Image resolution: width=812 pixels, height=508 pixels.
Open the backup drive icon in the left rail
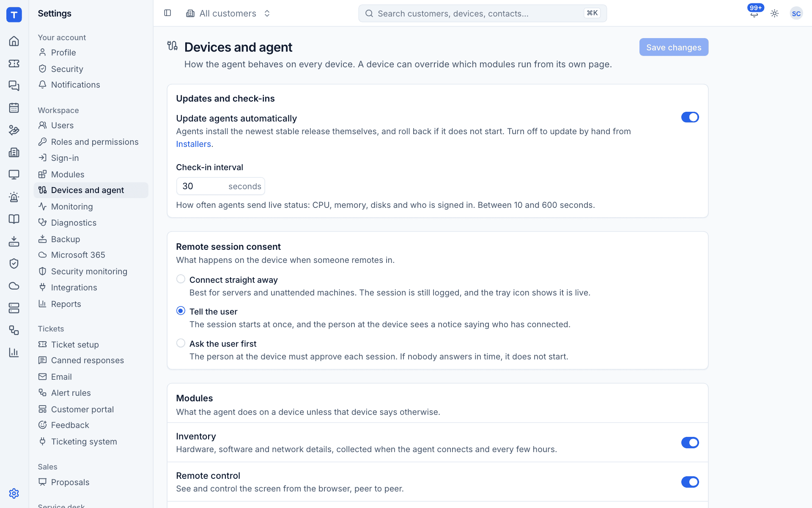[14, 241]
